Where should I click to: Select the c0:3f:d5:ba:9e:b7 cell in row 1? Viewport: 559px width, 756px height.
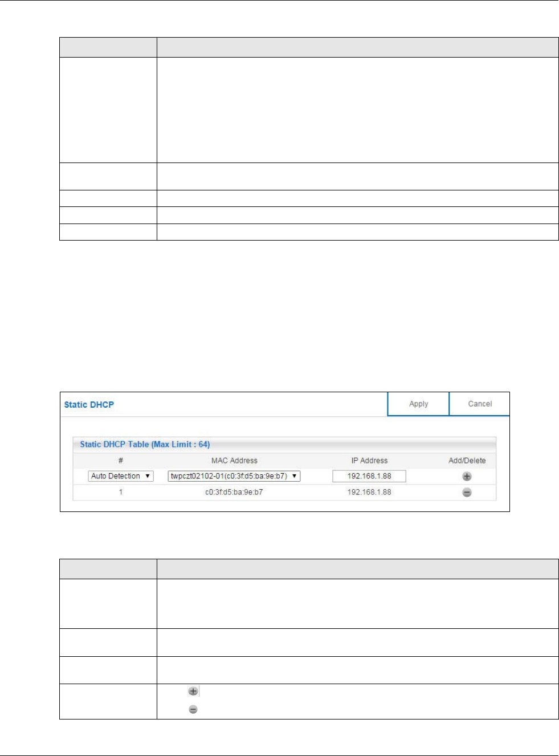tap(234, 492)
